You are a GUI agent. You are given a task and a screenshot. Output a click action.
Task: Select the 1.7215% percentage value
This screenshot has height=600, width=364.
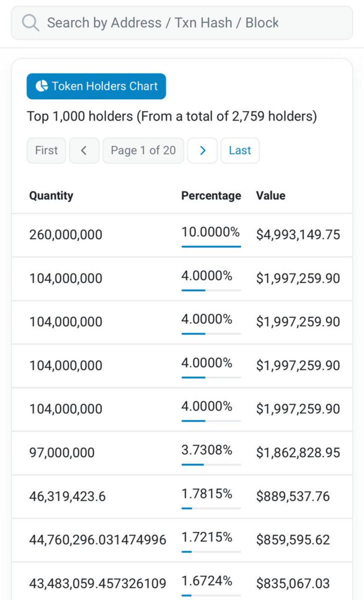207,537
